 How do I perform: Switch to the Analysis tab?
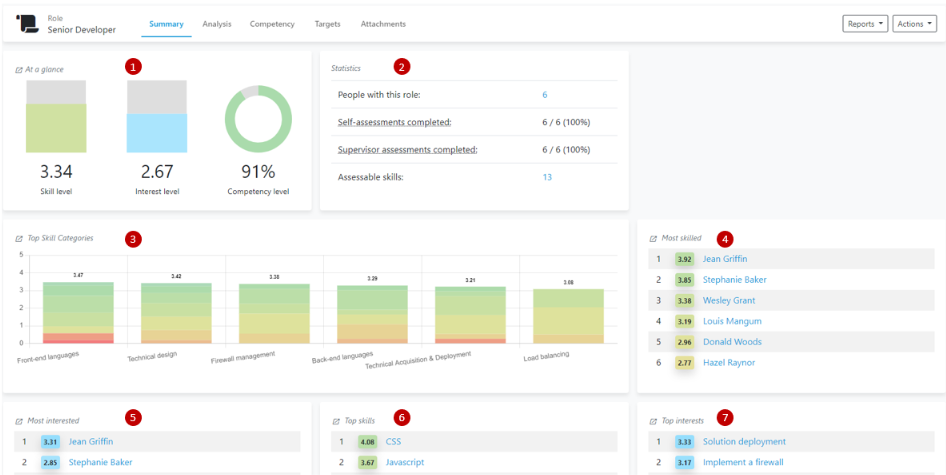(x=216, y=23)
